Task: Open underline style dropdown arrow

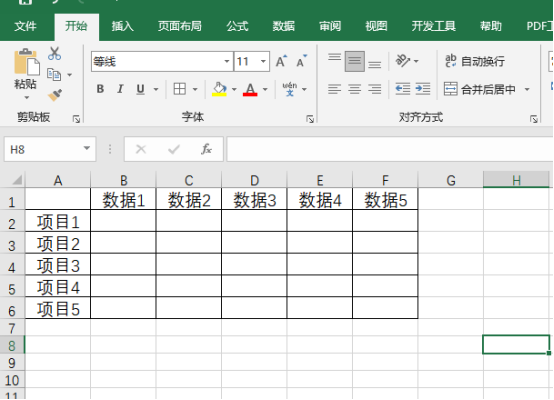Action: [x=156, y=89]
